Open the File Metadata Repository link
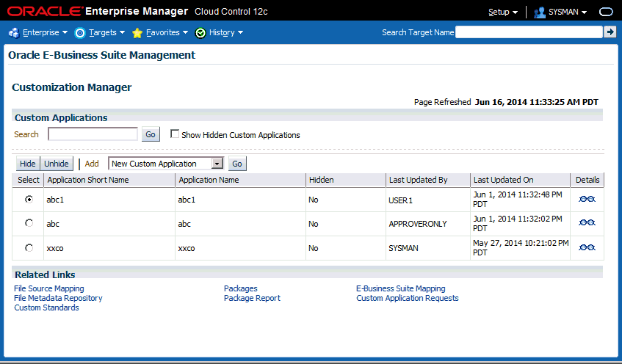622x364 pixels. (x=58, y=298)
